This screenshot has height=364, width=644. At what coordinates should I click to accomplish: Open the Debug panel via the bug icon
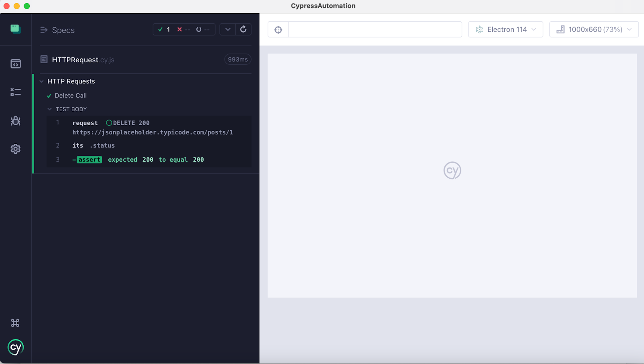pyautogui.click(x=15, y=120)
